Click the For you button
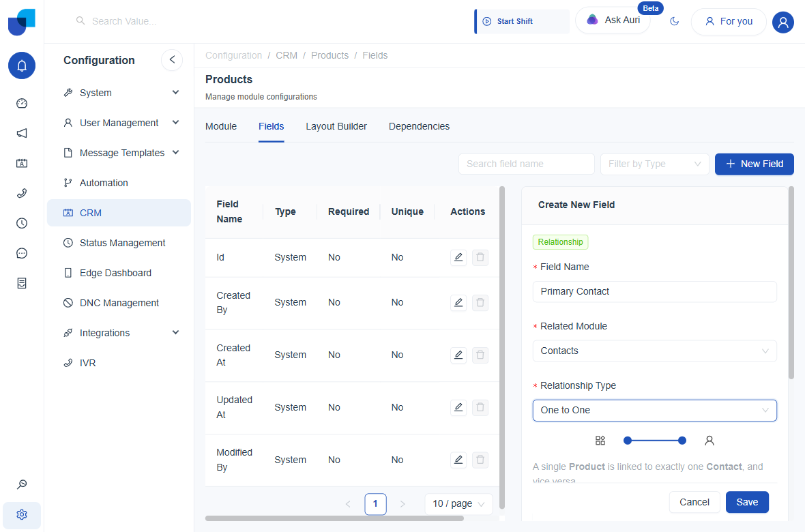 pos(729,22)
